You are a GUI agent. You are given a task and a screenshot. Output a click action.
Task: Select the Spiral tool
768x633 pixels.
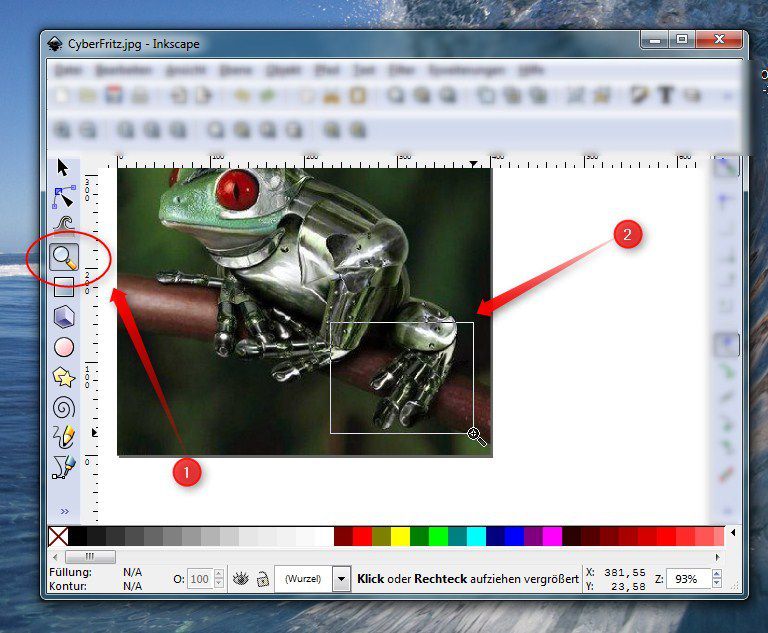64,407
